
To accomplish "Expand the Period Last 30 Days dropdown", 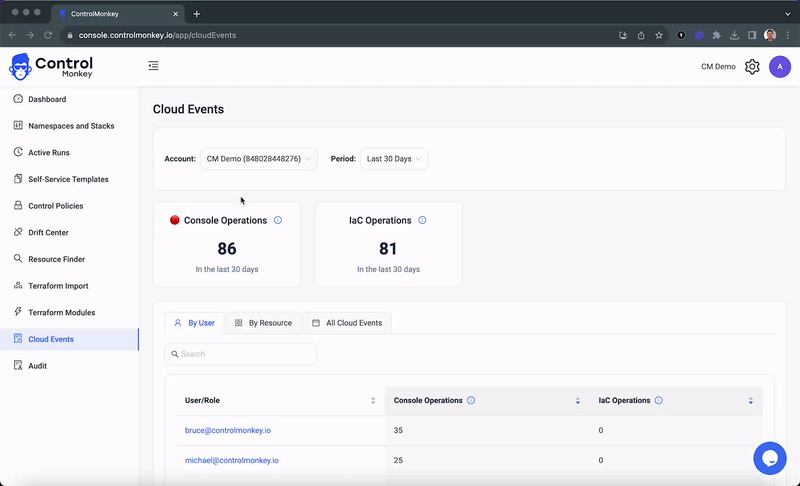I will 394,159.
